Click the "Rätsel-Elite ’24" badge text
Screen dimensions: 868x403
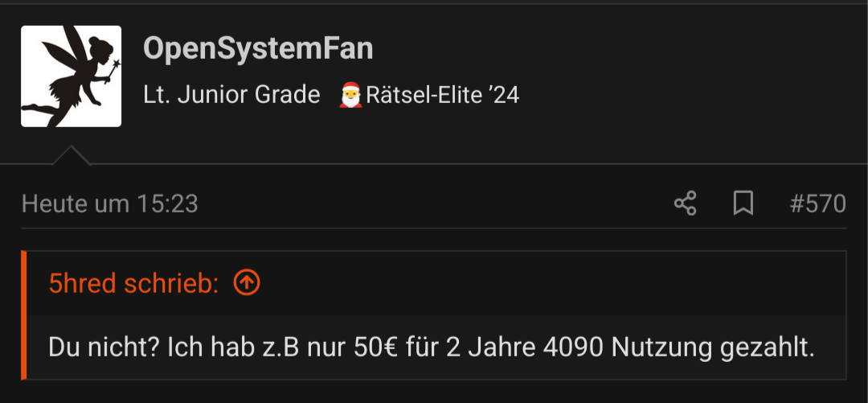442,95
